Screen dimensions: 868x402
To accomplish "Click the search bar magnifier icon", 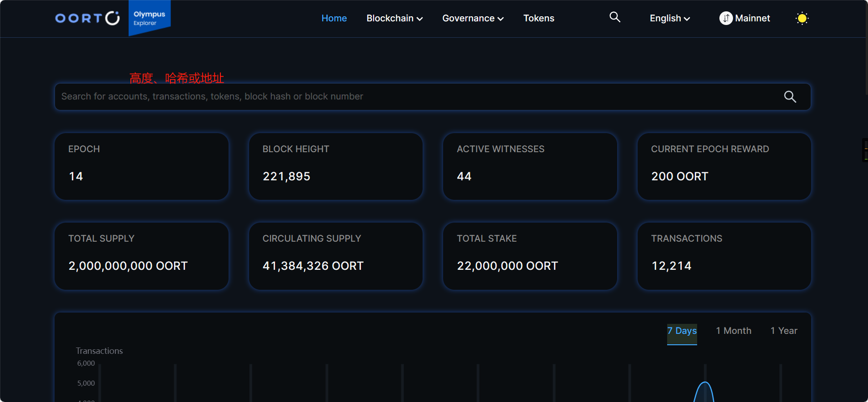I will pos(790,97).
